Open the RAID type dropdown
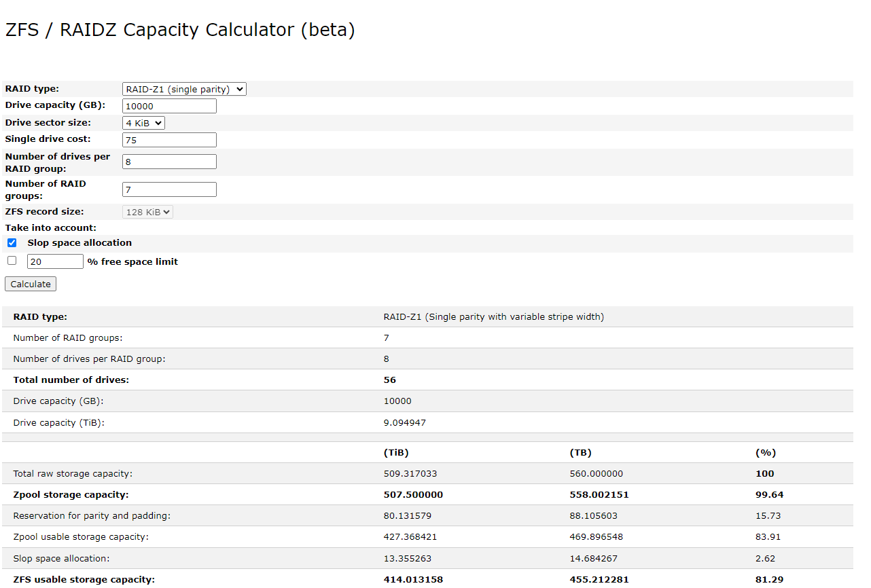Screen dimensions: 871x588 point(184,89)
